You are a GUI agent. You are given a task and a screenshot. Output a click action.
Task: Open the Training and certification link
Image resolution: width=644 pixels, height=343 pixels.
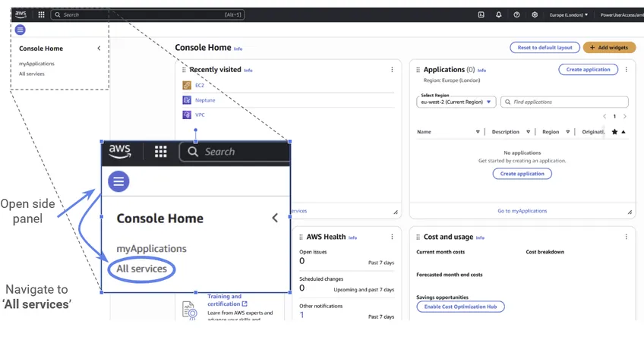[x=227, y=300]
